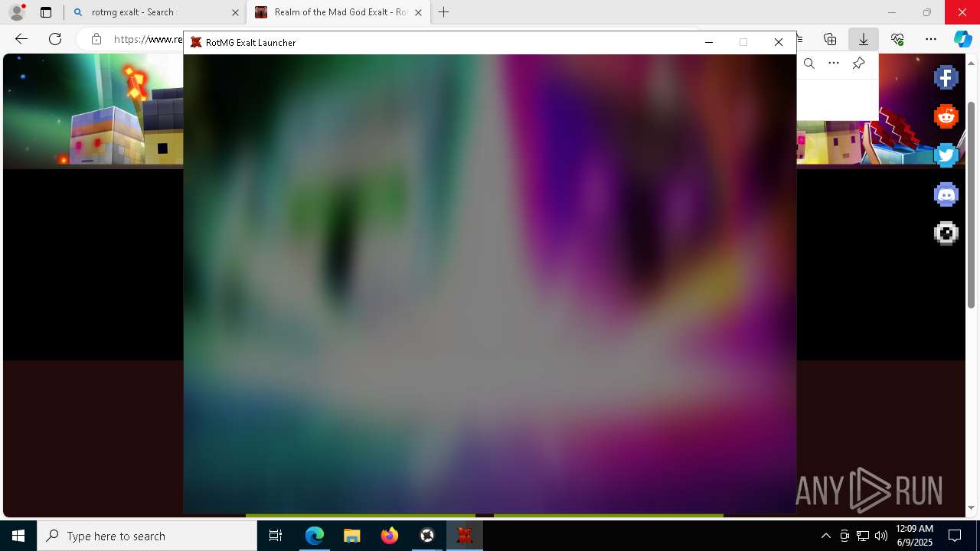The width and height of the screenshot is (980, 551).
Task: Switch to the rotmg exalt - Search tab
Action: pyautogui.click(x=155, y=12)
